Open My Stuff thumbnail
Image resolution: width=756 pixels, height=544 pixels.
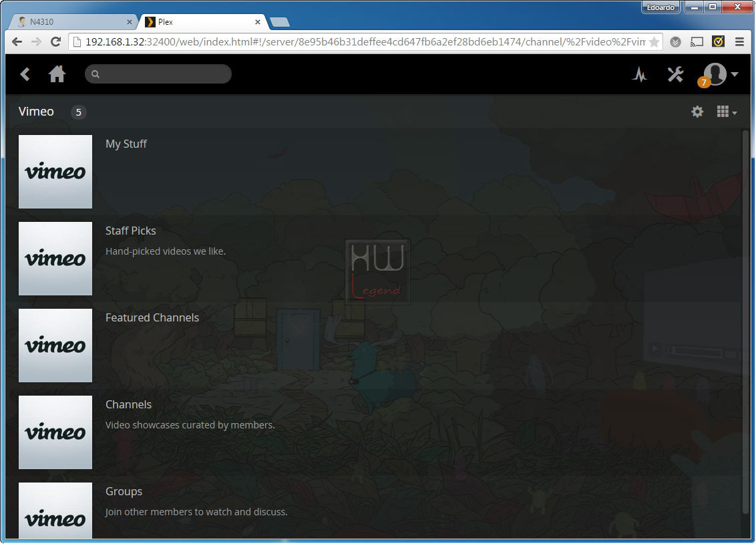point(55,172)
